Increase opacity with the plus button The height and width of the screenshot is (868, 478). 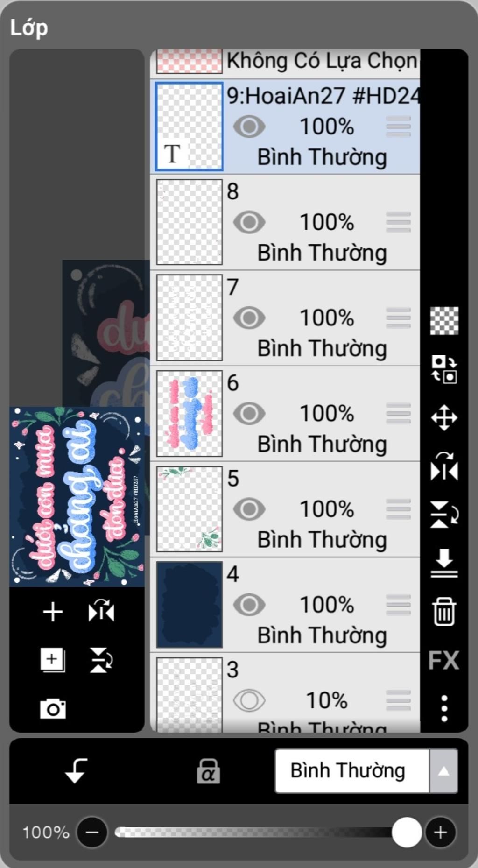click(440, 832)
